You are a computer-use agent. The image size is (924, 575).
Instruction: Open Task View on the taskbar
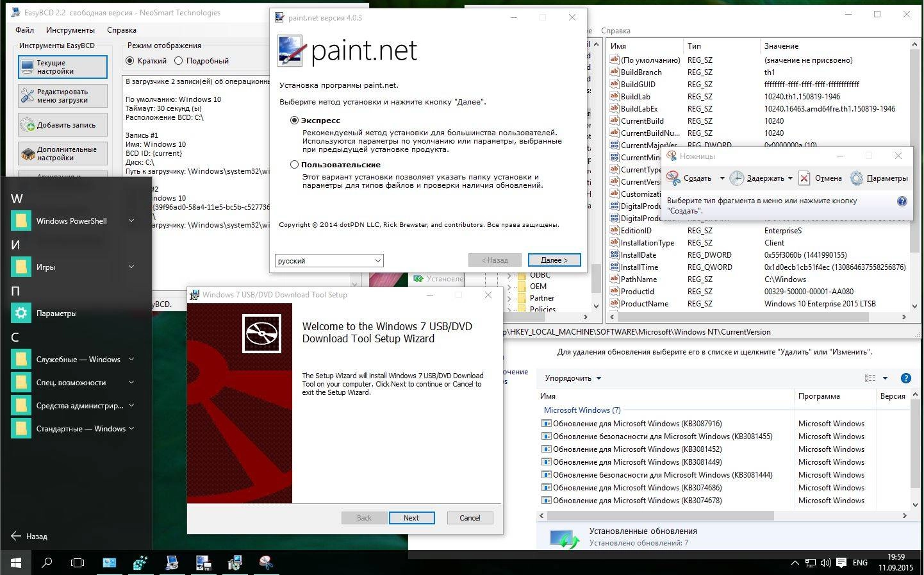(x=78, y=563)
